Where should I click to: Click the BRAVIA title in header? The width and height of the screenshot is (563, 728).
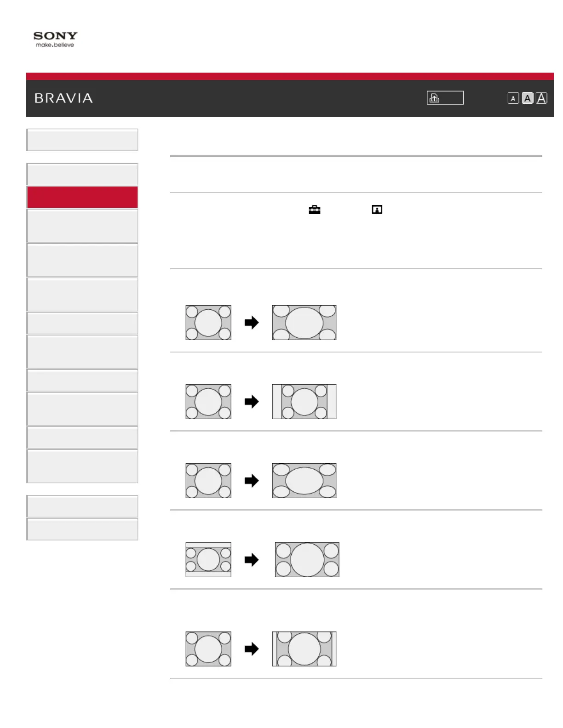point(63,98)
